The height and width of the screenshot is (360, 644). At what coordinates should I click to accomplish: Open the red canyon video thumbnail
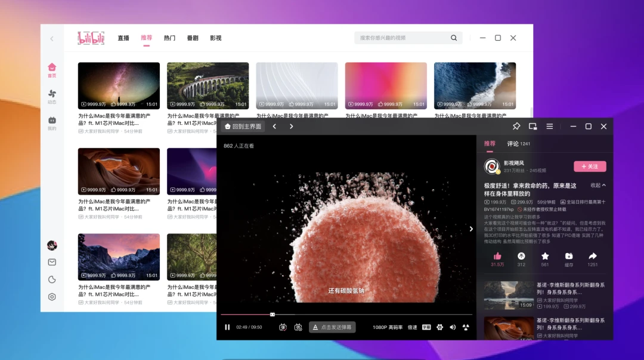click(119, 171)
